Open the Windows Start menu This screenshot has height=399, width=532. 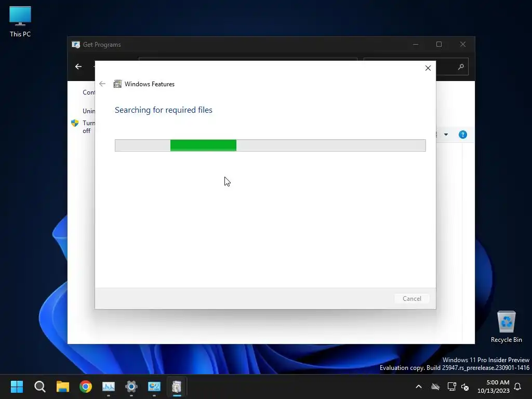(17, 387)
